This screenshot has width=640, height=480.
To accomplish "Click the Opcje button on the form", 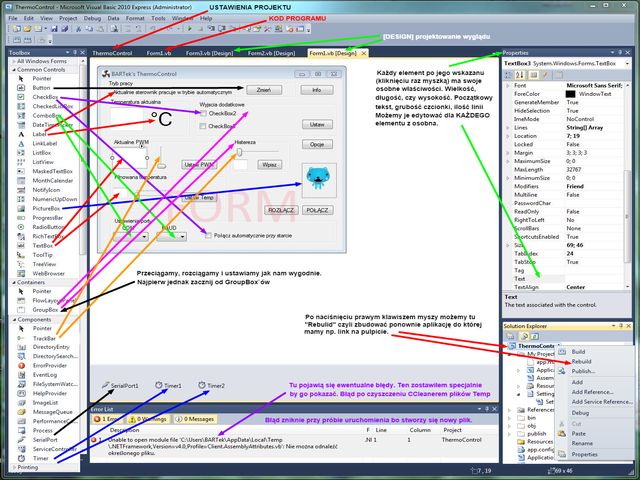I will tap(317, 144).
